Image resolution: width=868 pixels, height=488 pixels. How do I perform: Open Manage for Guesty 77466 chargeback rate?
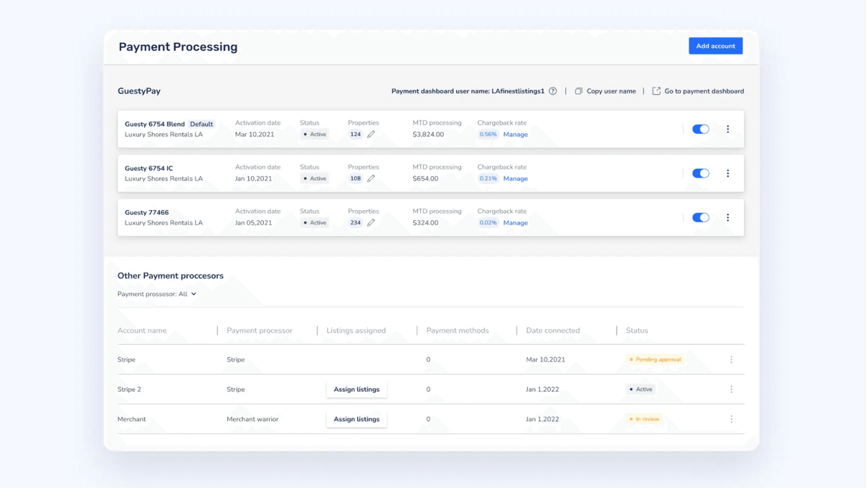[515, 223]
